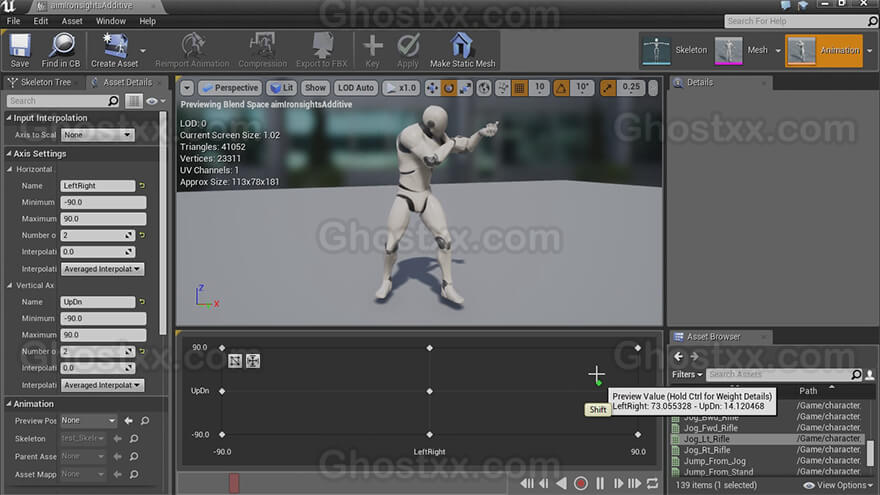Click the Apply checkmark icon
880x495 pixels.
pos(407,51)
